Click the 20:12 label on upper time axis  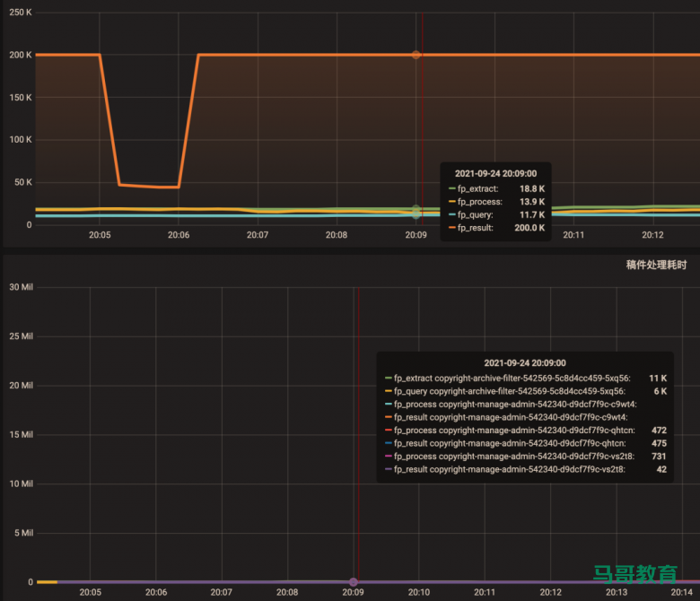(652, 235)
